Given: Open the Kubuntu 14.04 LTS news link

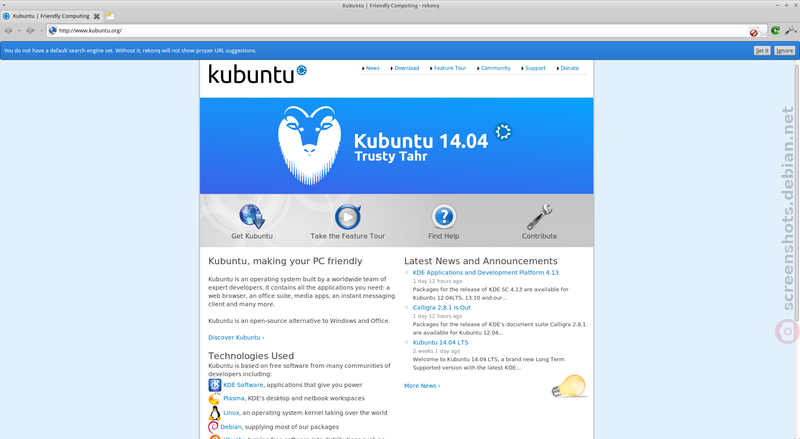Looking at the screenshot, I should point(440,343).
